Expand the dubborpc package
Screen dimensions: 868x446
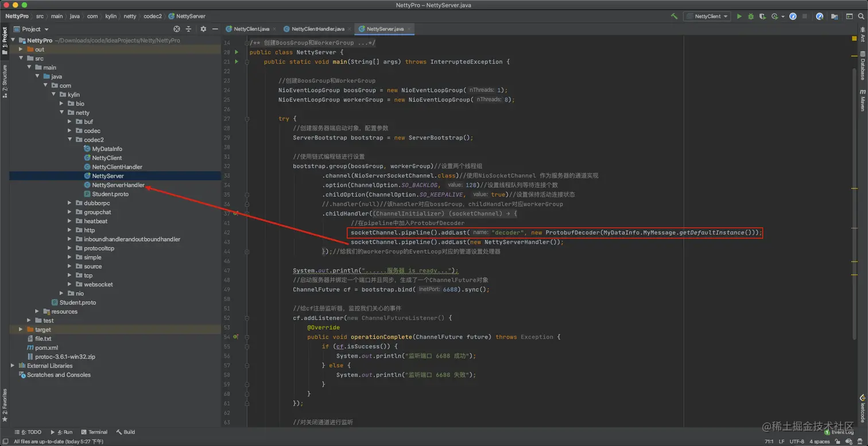pyautogui.click(x=70, y=203)
